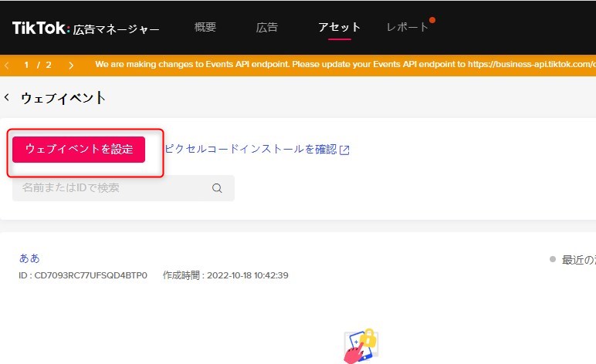Show next announcement in orange banner

pos(71,65)
